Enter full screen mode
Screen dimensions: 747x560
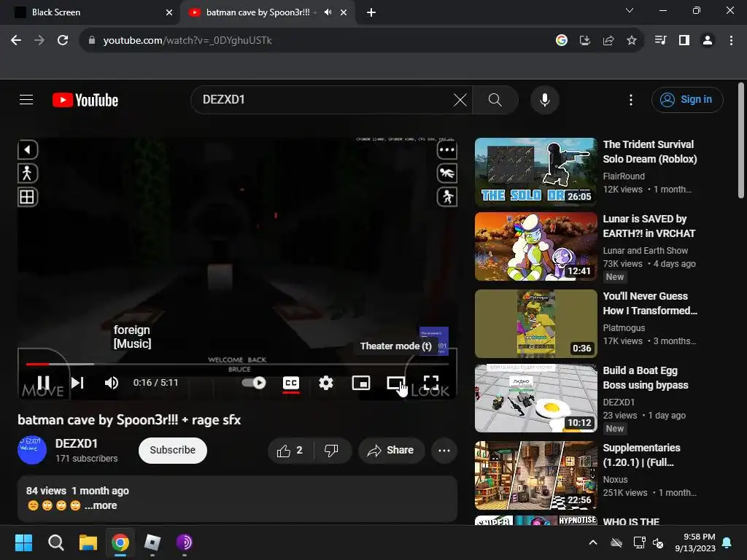[430, 382]
